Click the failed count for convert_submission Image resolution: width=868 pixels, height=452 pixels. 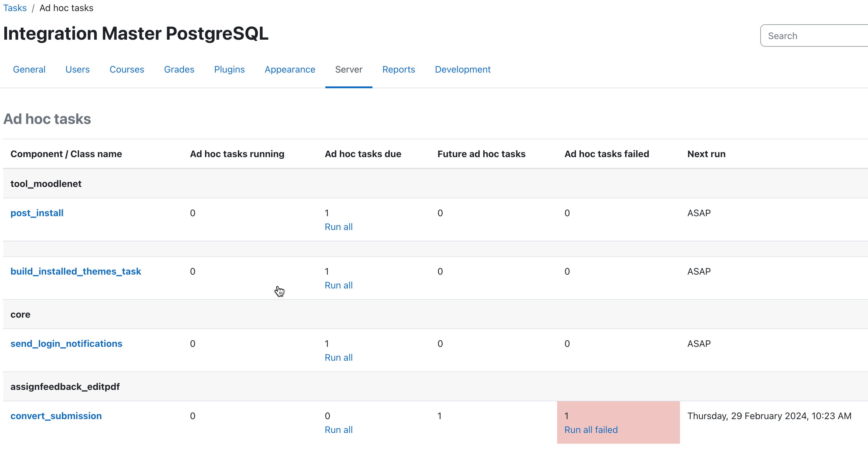tap(566, 416)
